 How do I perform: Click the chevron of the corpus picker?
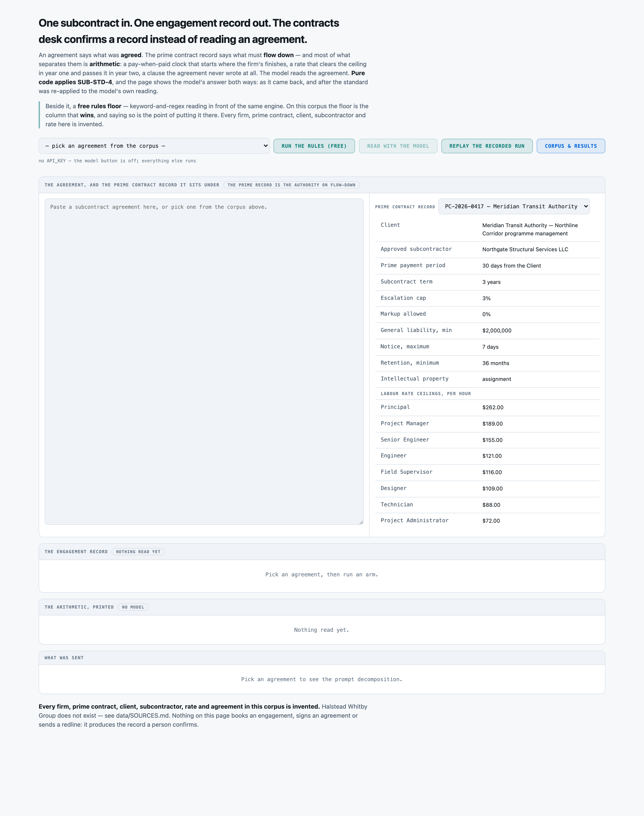pyautogui.click(x=266, y=146)
